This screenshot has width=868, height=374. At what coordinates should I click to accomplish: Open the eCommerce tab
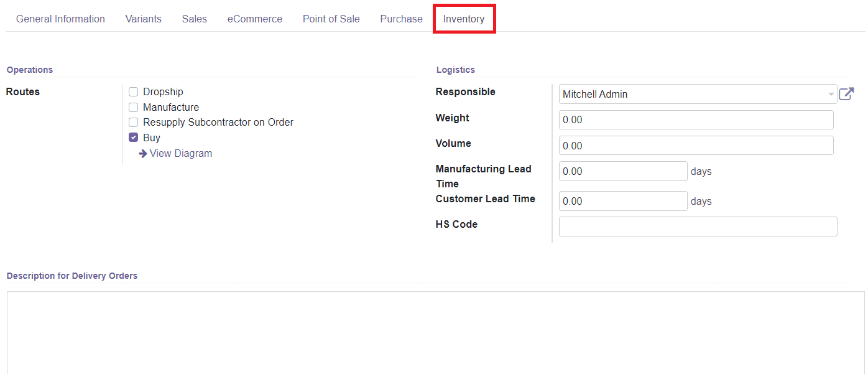tap(255, 19)
